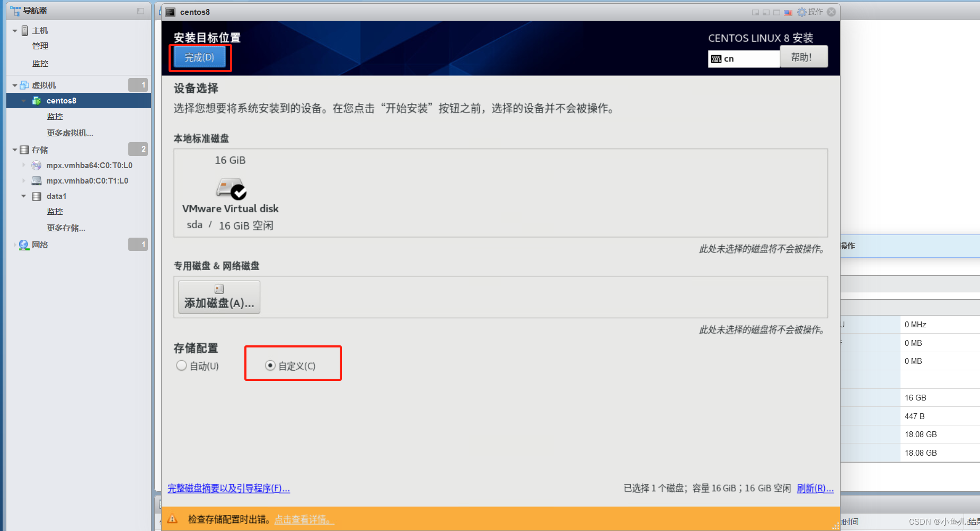Viewport: 980px width, 531px height.
Task: Click the centos8 VM icon in the navigator
Action: [x=37, y=101]
